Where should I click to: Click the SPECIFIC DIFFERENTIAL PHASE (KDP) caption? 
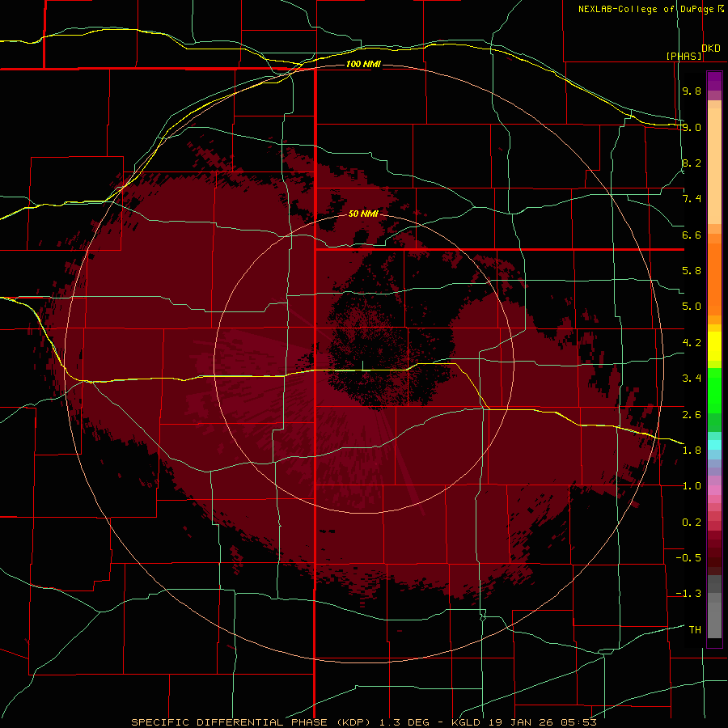click(253, 722)
